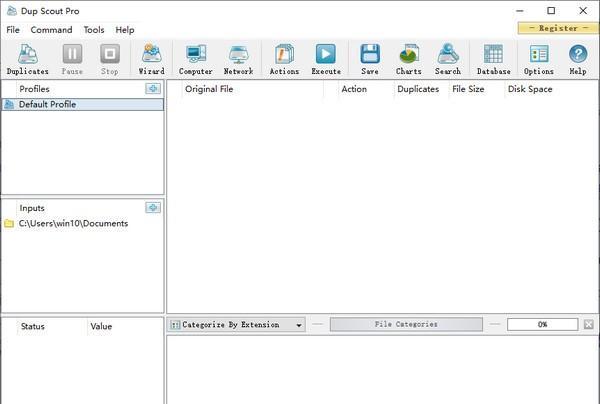Open the File menu
The image size is (600, 404).
(x=13, y=30)
